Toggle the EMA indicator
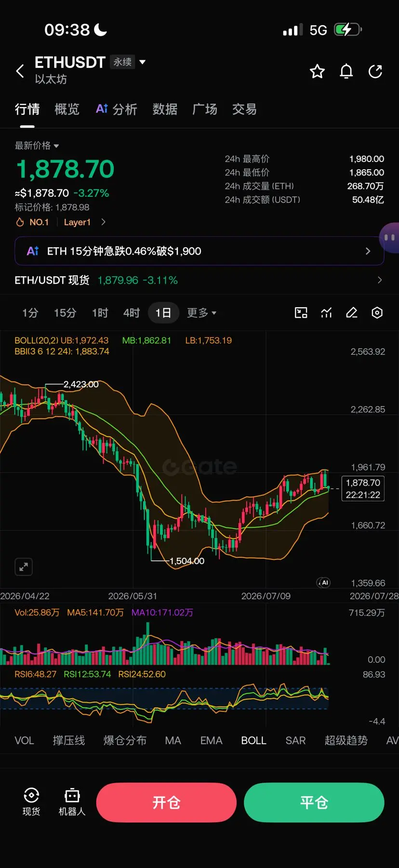This screenshot has height=868, width=399. pos(211,741)
